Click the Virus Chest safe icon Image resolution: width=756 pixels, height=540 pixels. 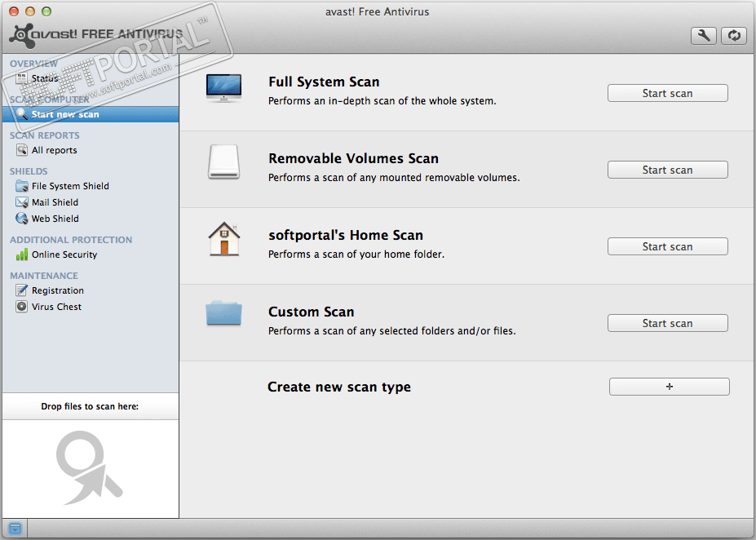click(22, 307)
